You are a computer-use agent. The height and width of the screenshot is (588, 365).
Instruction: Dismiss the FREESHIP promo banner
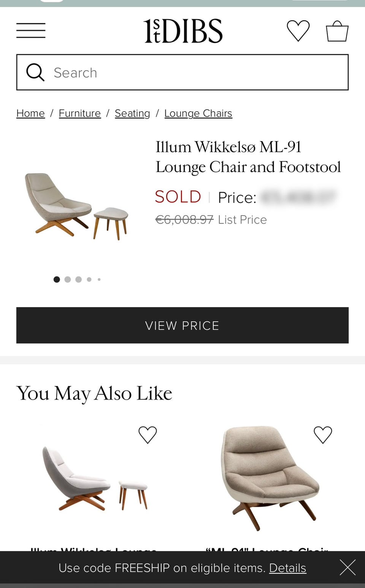348,568
